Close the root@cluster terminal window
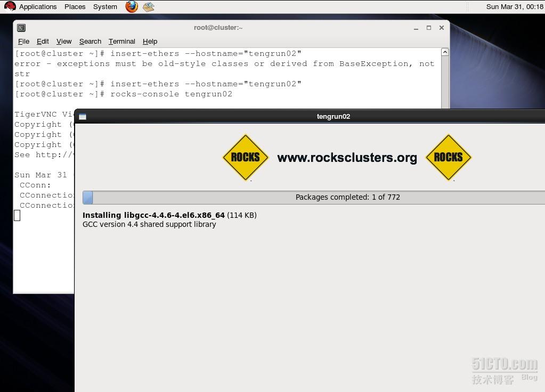Screen dimensions: 545x392 click(x=442, y=28)
